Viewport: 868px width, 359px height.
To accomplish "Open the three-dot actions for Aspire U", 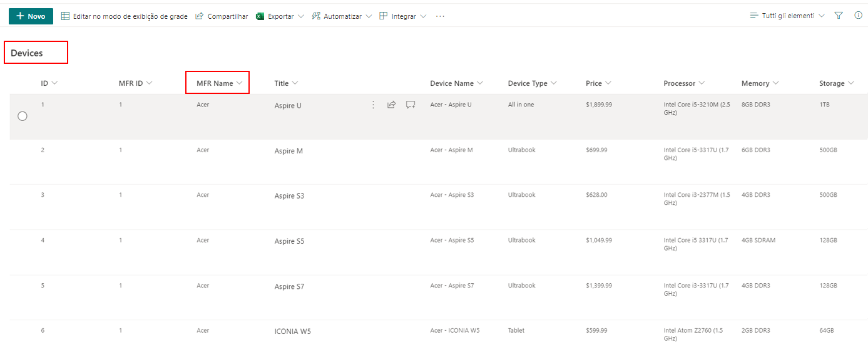I will click(x=374, y=105).
